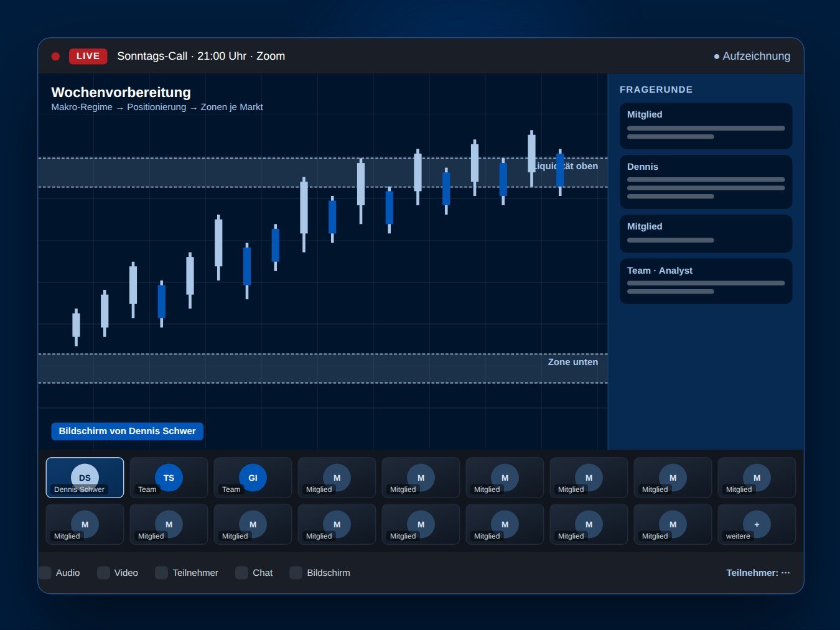Click the Fragerunde panel heading

[656, 90]
